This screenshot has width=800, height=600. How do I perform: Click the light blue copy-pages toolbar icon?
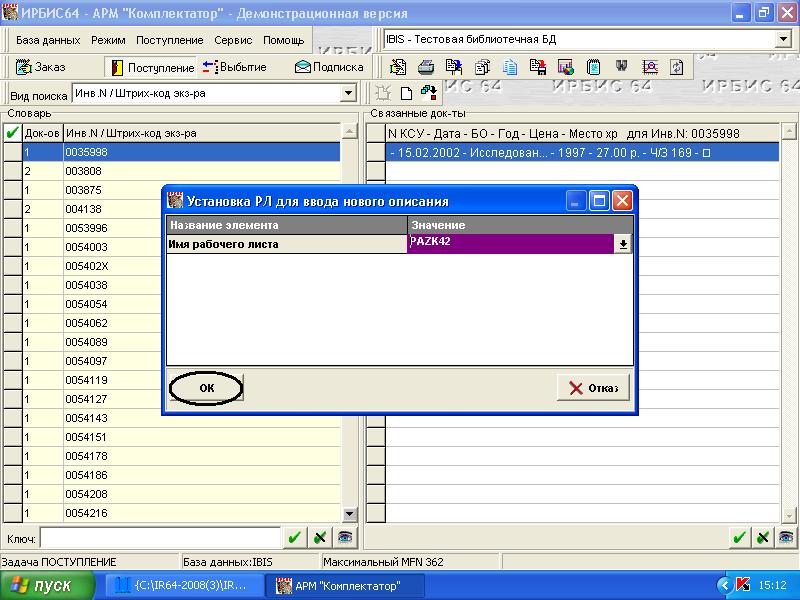(x=510, y=67)
